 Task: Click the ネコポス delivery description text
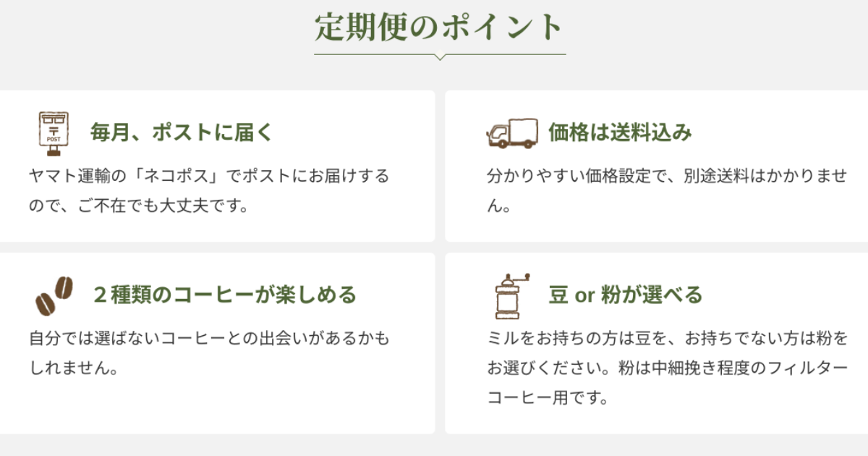210,191
